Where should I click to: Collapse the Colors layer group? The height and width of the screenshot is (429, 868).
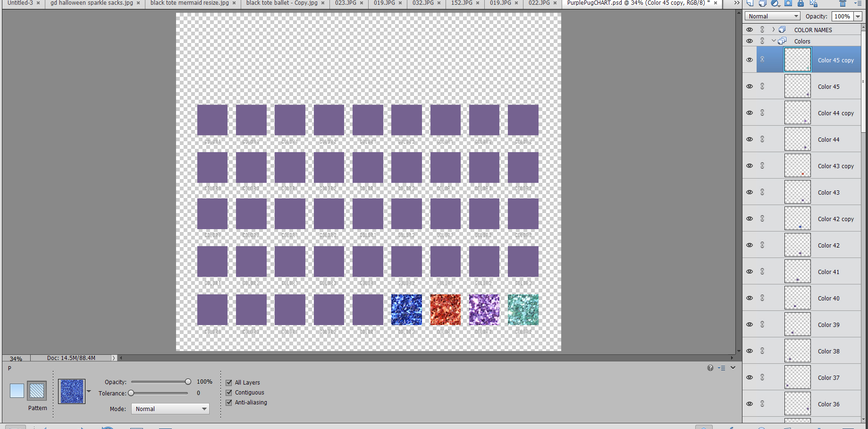point(773,41)
